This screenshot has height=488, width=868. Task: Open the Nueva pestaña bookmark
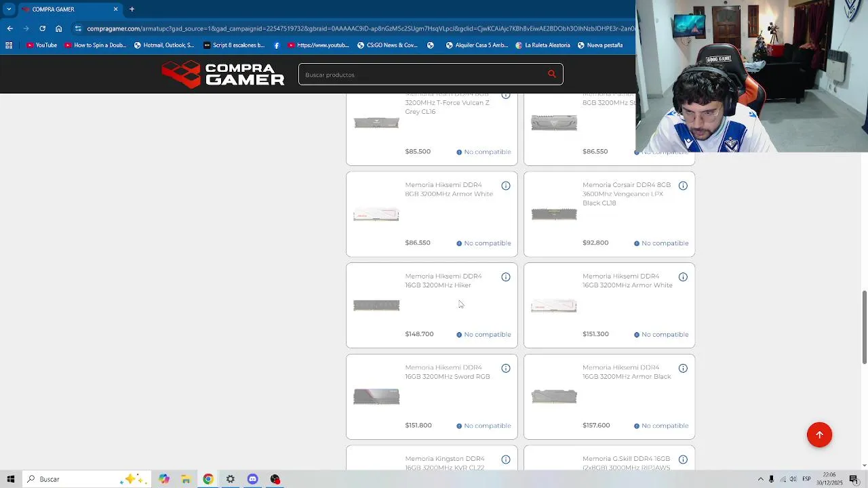(600, 45)
